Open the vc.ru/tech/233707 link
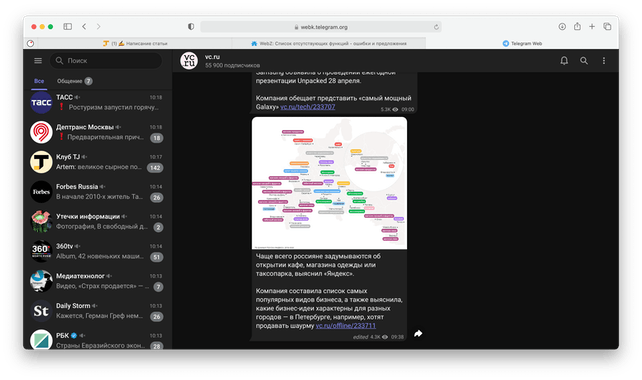The width and height of the screenshot is (642, 380). coord(308,107)
